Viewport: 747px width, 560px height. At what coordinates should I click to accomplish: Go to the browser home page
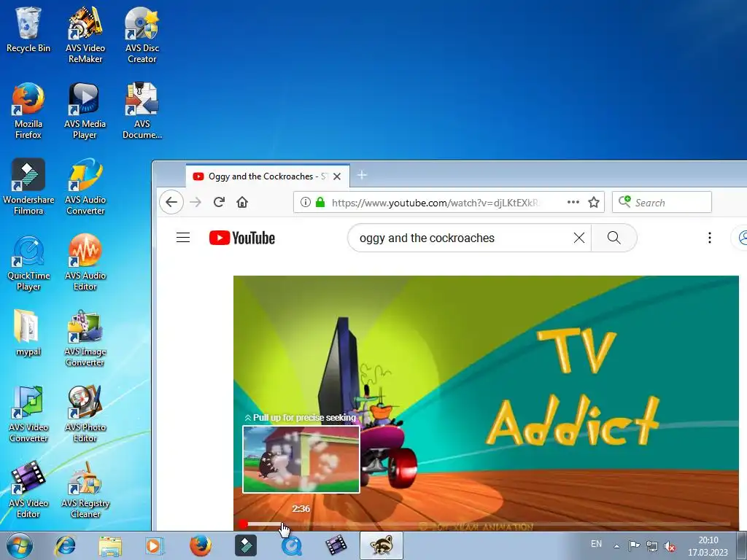(242, 202)
